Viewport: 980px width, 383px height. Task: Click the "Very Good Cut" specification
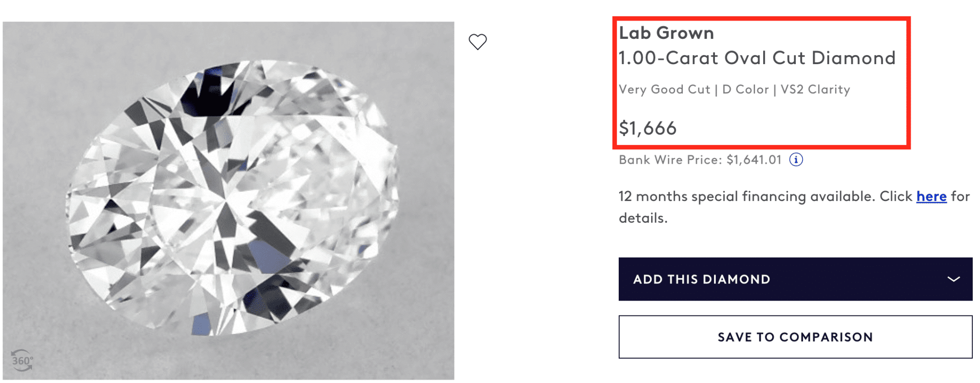664,90
